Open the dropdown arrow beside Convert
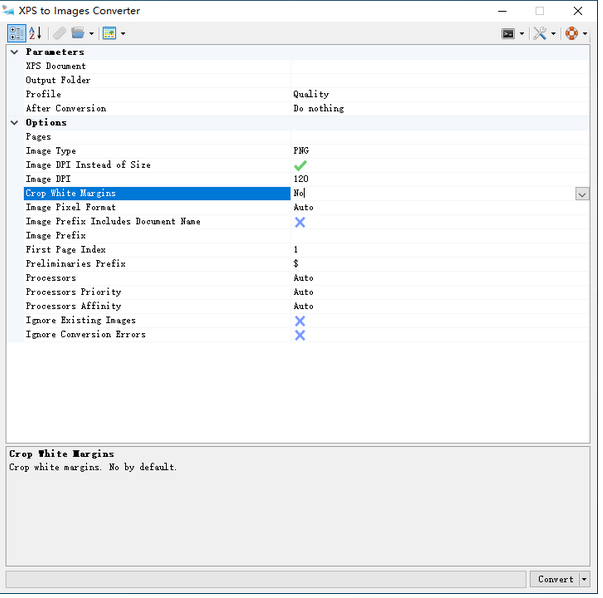This screenshot has height=598, width=603. 585,579
